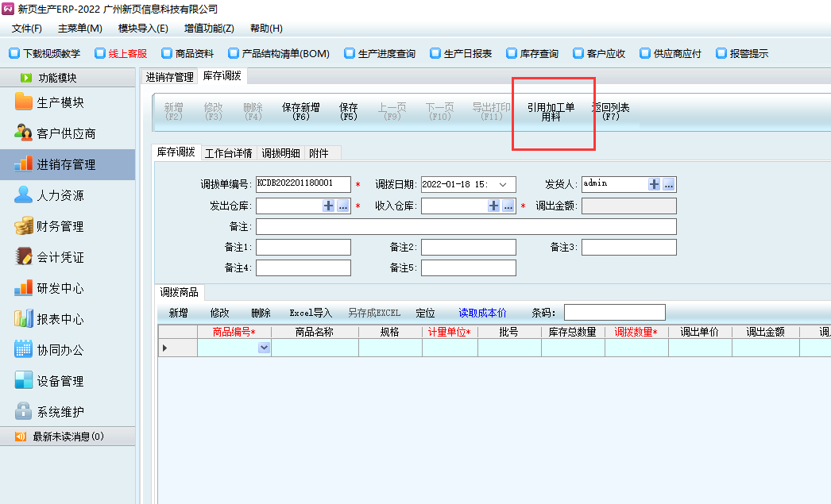Open 报表中心 chart icon
This screenshot has height=504, width=831.
pos(24,319)
